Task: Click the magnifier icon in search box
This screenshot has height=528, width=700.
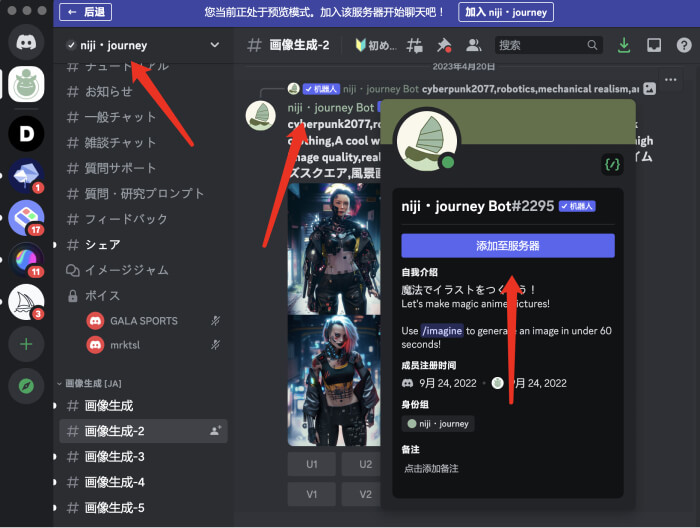Action: tap(592, 45)
